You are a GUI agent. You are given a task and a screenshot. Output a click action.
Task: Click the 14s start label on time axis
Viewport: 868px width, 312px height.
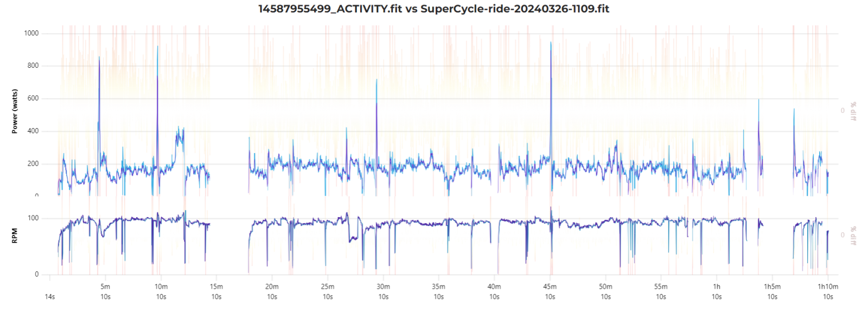click(50, 297)
